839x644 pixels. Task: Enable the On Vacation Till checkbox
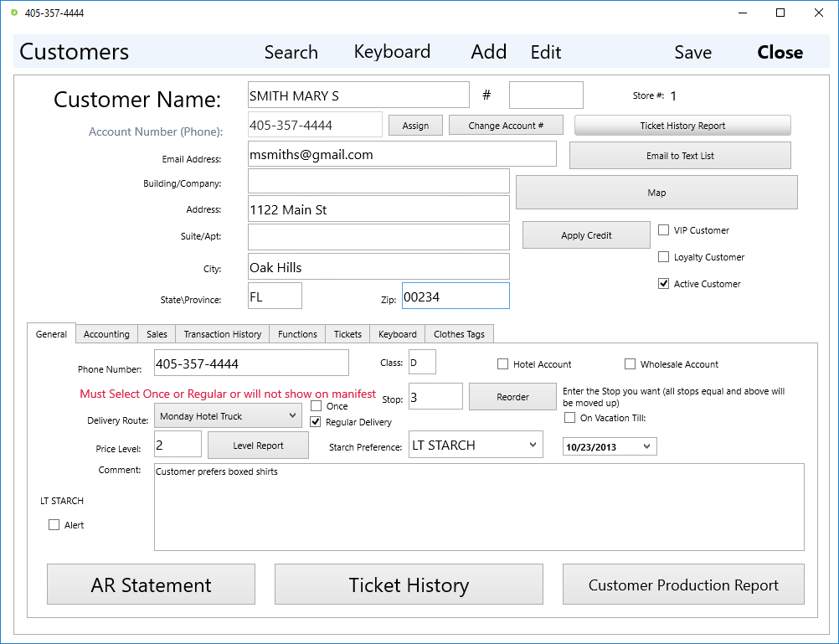click(570, 418)
